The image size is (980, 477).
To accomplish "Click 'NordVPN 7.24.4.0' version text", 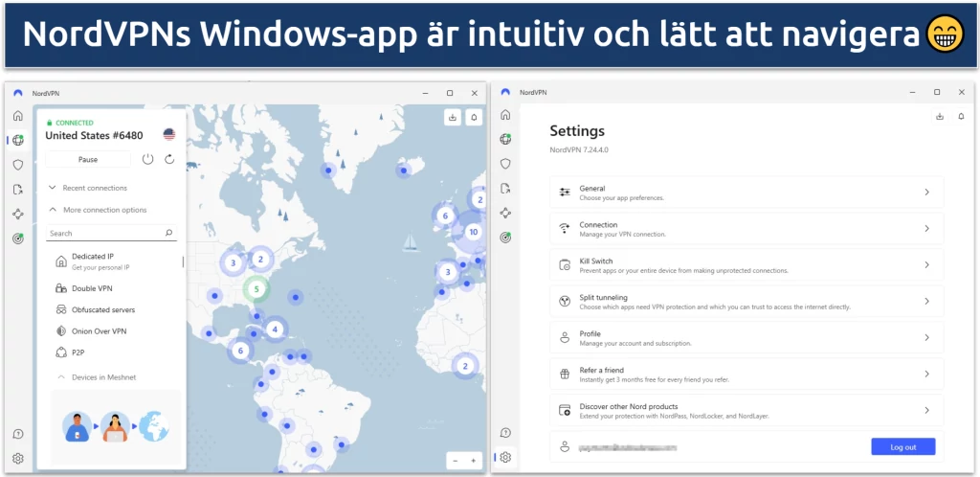I will pos(579,150).
